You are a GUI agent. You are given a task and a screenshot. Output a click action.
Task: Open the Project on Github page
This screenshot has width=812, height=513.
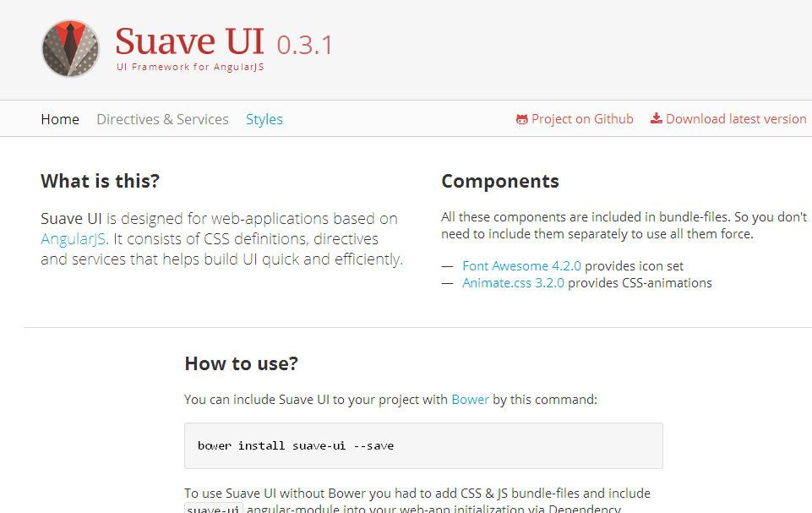(581, 118)
